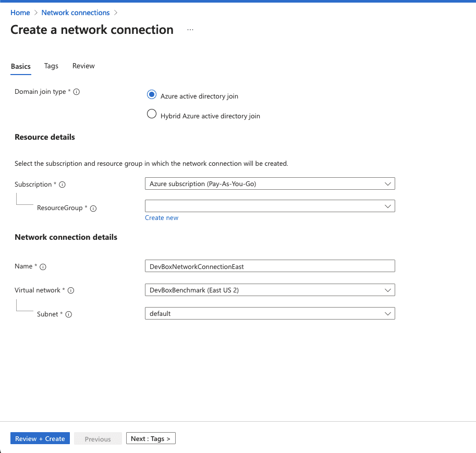This screenshot has height=453, width=476.
Task: Click info icon next to Domain join type
Action: pyautogui.click(x=77, y=92)
